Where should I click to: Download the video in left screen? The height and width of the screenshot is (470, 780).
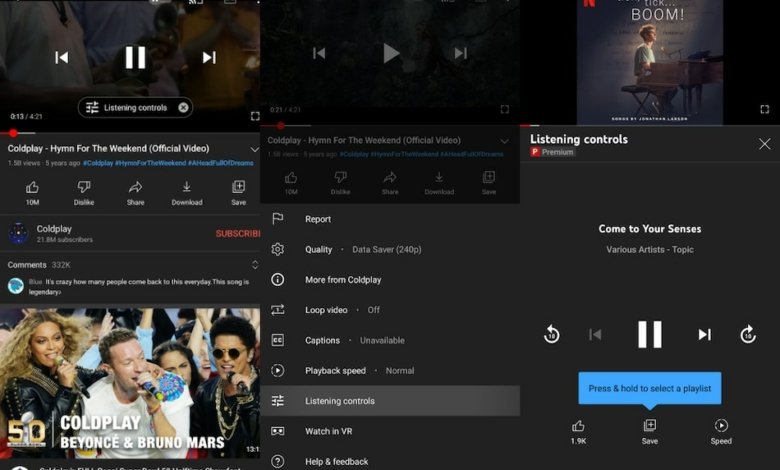[187, 193]
